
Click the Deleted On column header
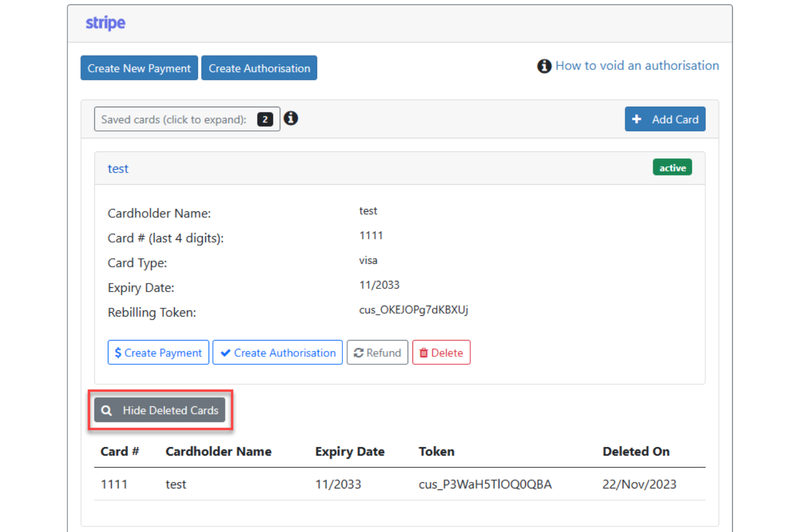(636, 452)
